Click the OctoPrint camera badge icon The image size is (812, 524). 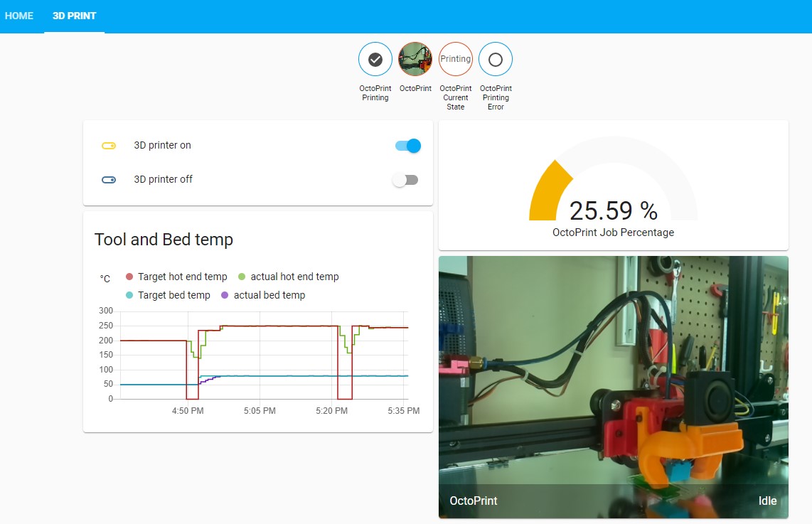(415, 58)
